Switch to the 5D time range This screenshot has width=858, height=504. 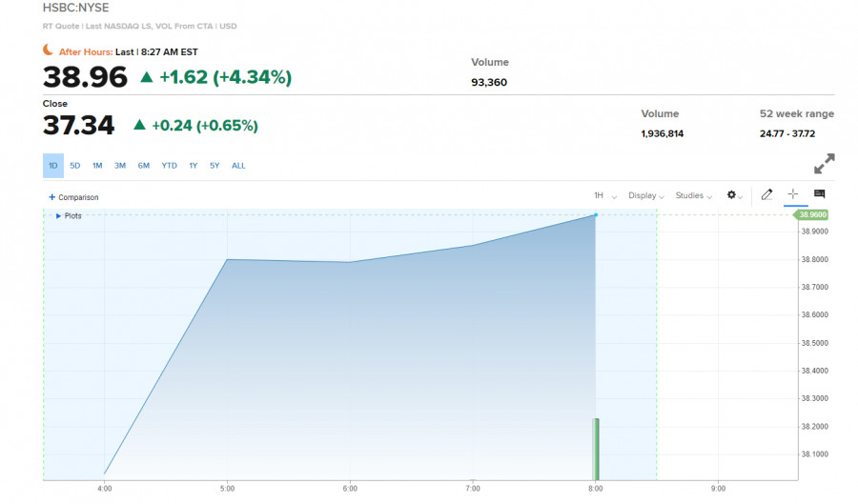coord(75,166)
